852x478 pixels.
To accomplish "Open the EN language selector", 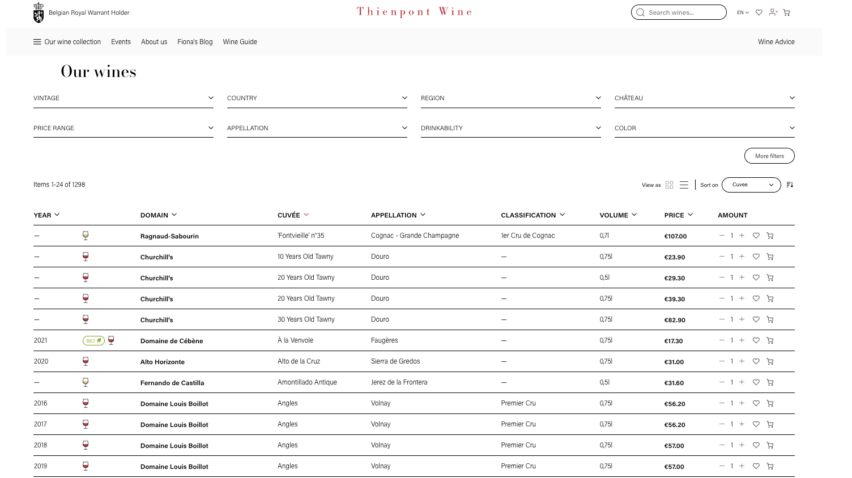I will tap(742, 12).
